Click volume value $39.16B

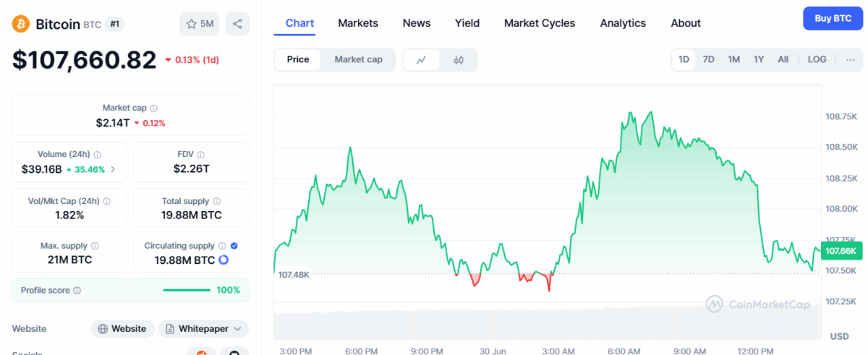43,169
